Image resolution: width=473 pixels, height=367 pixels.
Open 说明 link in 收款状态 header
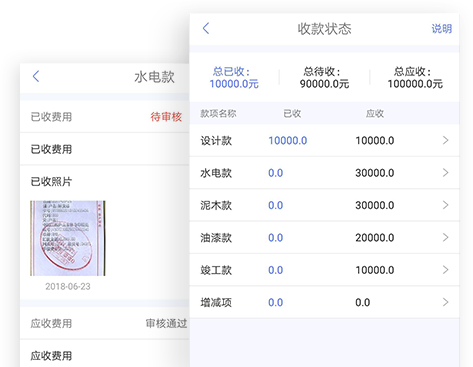442,29
